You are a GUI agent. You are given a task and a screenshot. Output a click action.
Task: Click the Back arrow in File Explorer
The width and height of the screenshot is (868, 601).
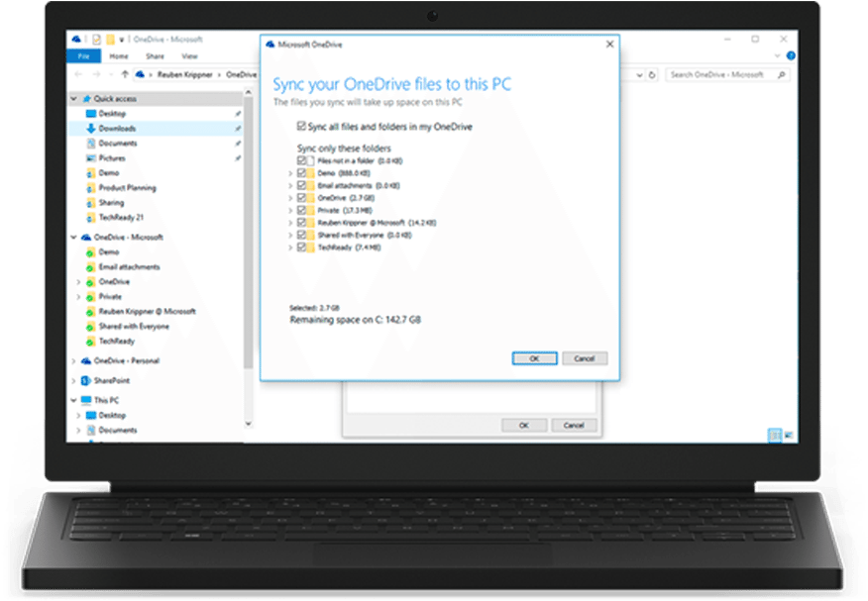[78, 74]
